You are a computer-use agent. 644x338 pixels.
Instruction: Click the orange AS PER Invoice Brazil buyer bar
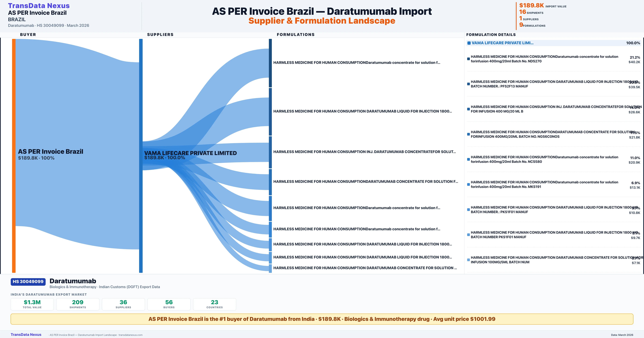coord(14,155)
